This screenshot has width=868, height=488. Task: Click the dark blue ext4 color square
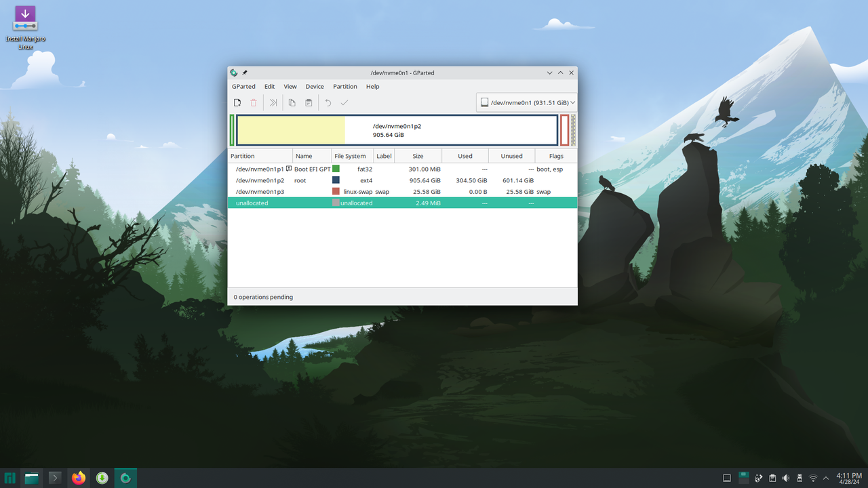336,180
